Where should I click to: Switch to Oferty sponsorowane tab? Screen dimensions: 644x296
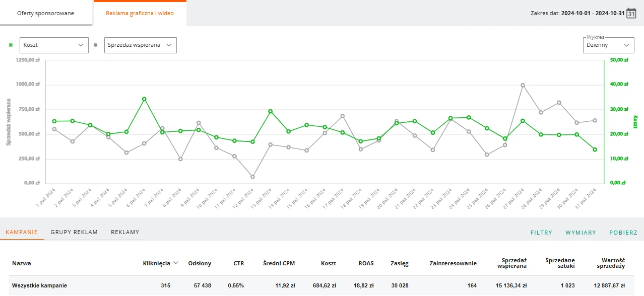(x=46, y=13)
